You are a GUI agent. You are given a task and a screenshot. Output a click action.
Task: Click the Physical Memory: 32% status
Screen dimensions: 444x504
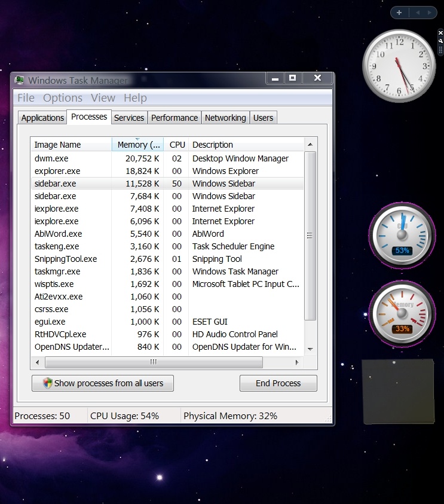coord(230,416)
